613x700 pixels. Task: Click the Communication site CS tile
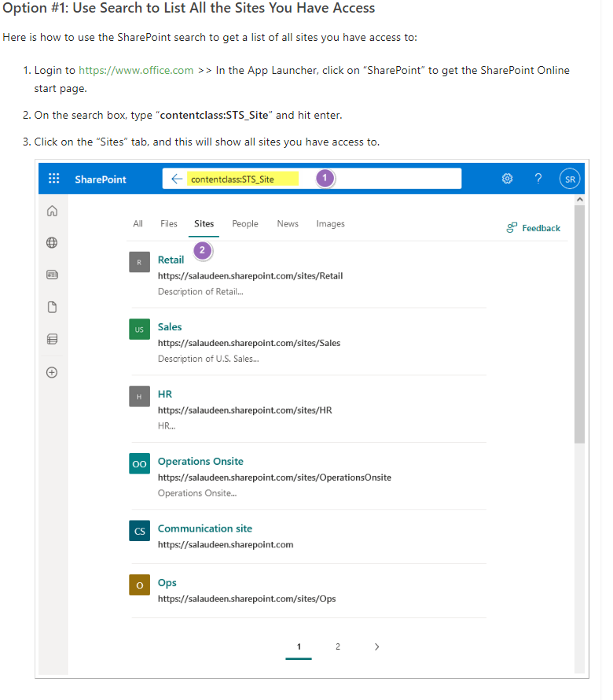coord(140,531)
